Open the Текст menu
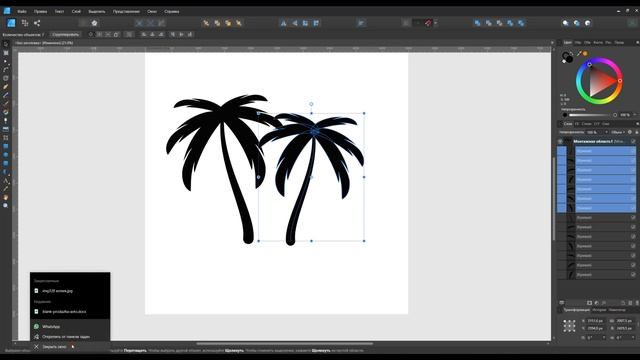Image resolution: width=640 pixels, height=360 pixels. (59, 11)
